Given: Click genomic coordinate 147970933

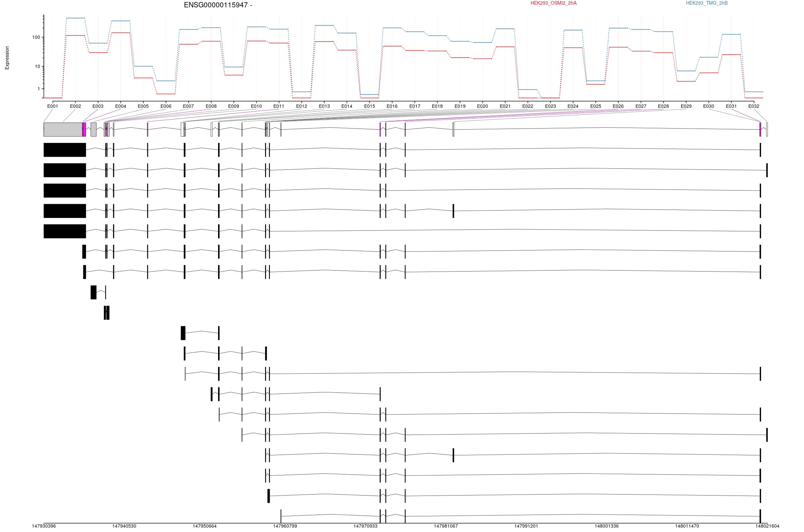Looking at the screenshot, I should (365, 526).
